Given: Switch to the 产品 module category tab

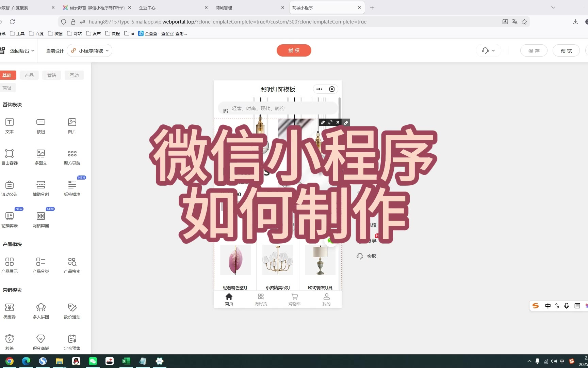Looking at the screenshot, I should click(x=29, y=75).
